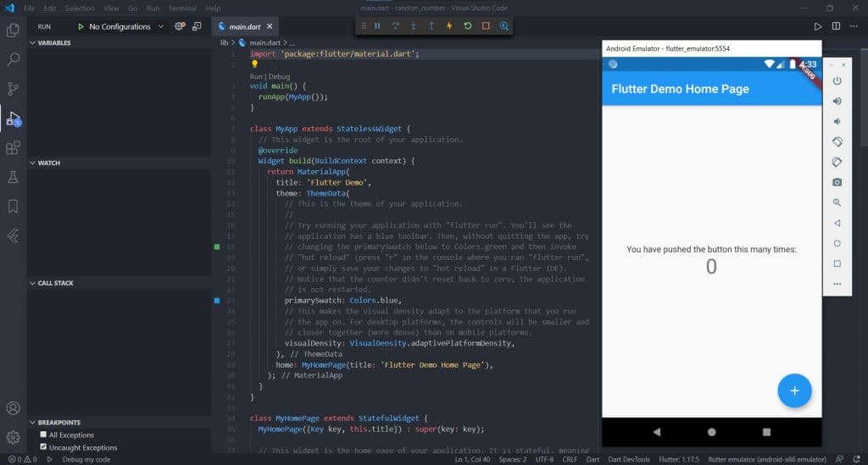Screen dimensions: 868x465
Task: Step out in the debug toolbar
Action: click(x=431, y=26)
